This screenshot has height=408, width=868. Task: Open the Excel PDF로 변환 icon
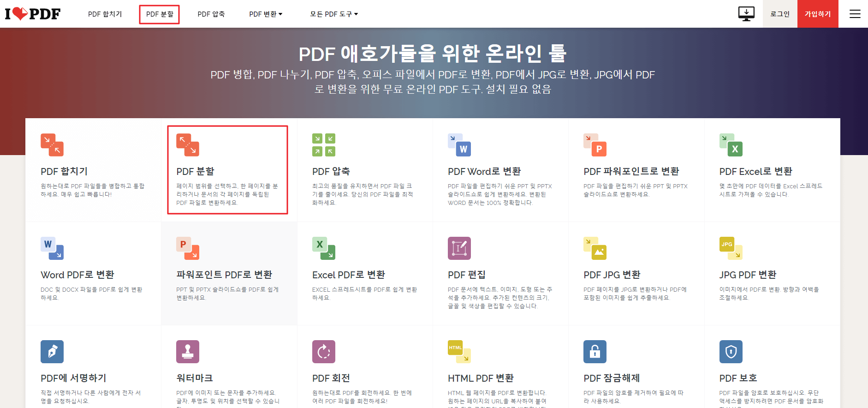coord(324,248)
